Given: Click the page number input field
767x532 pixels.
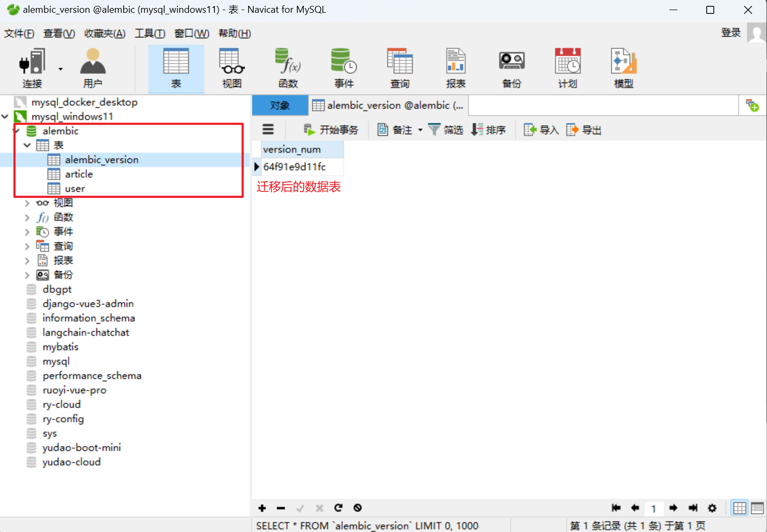Looking at the screenshot, I should point(654,508).
